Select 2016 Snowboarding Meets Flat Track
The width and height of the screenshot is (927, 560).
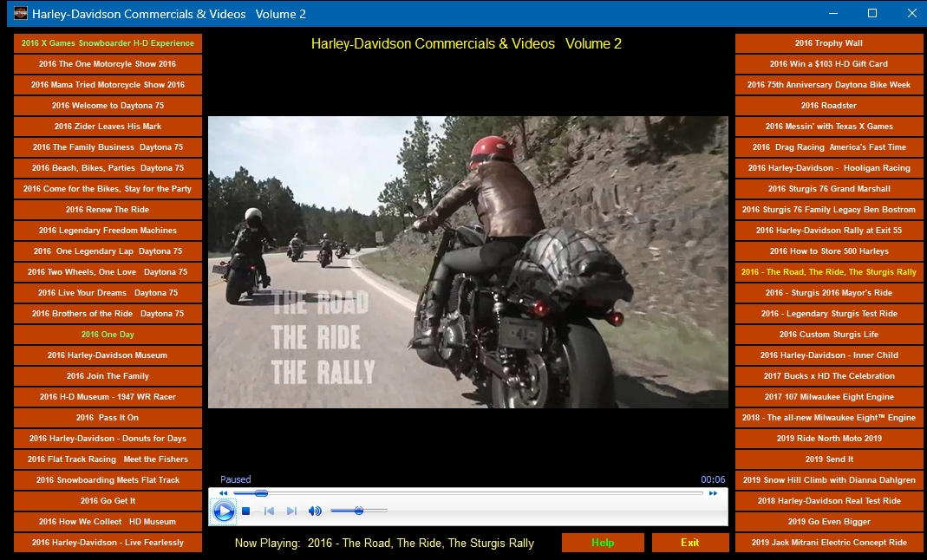(108, 479)
